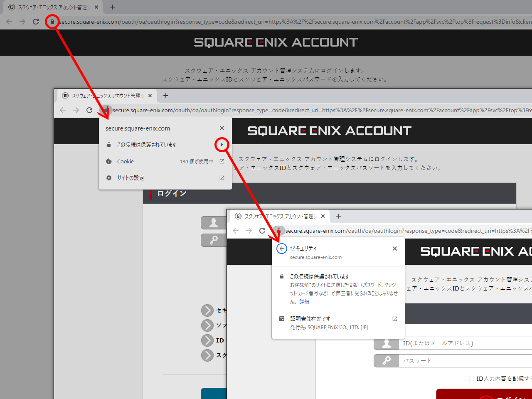Click the ID(またはメールアドレス) input field

coord(465,343)
